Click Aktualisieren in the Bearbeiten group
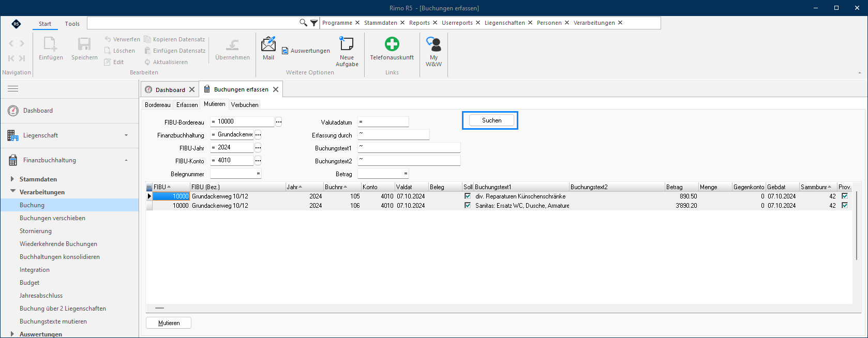Viewport: 868px width, 338px height. [x=166, y=62]
